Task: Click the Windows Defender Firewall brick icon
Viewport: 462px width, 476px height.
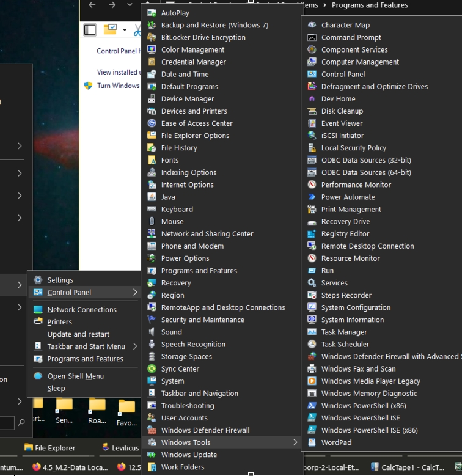Action: (x=152, y=430)
